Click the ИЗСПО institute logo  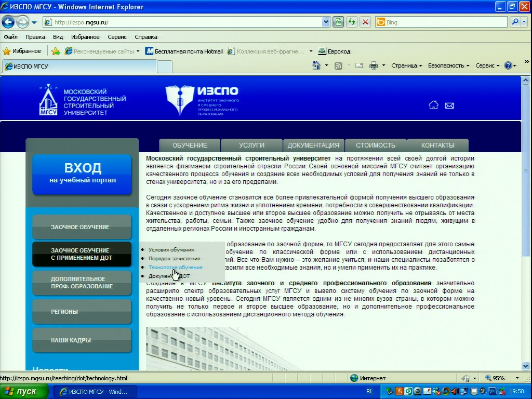(x=202, y=100)
